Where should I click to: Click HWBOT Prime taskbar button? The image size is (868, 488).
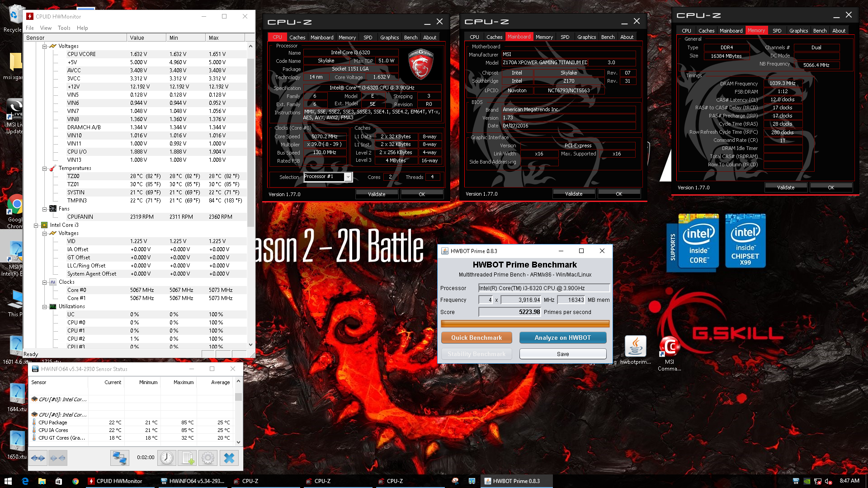(516, 481)
